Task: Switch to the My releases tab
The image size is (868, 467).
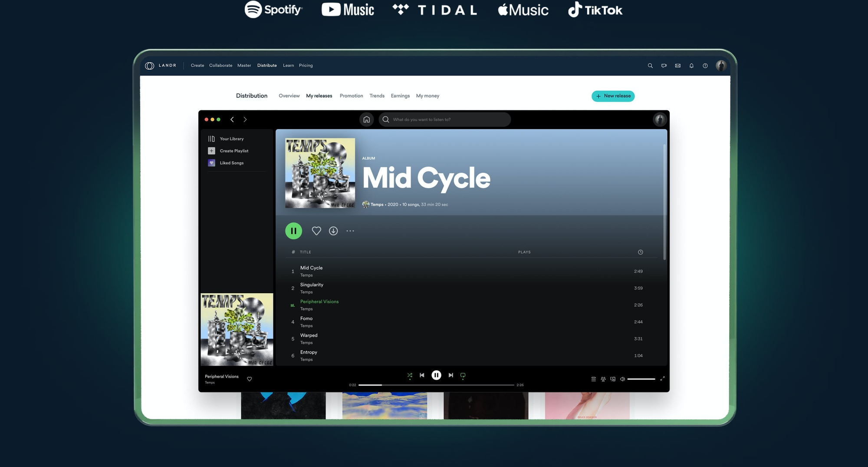Action: tap(319, 96)
